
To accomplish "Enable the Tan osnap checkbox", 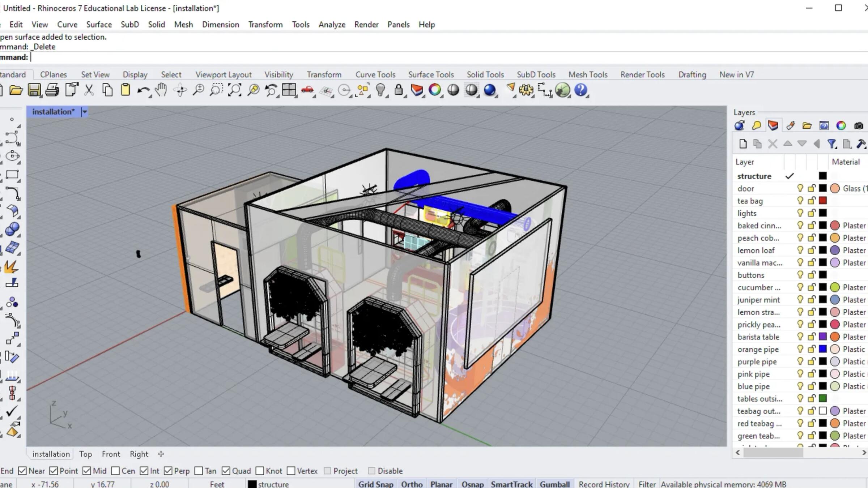I will [199, 471].
